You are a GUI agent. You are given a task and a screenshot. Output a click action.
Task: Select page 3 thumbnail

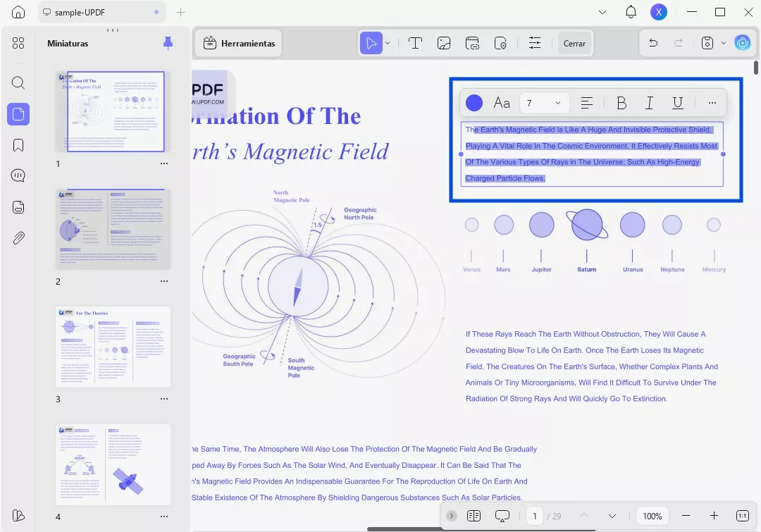coord(113,347)
